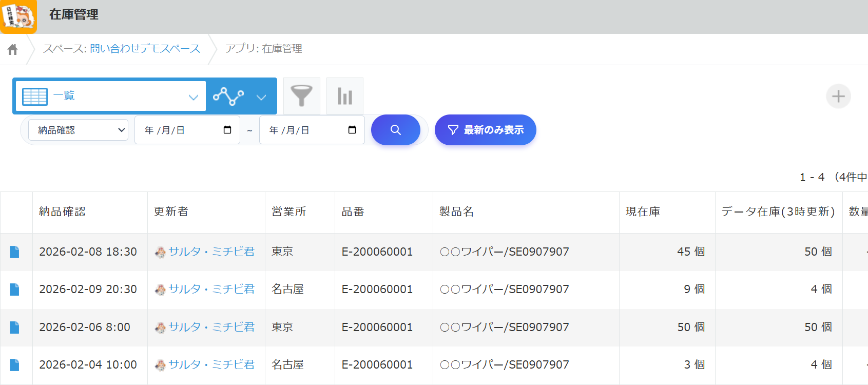Image resolution: width=868 pixels, height=385 pixels.
Task: Open サルタ・ミチビ君 user link in 02-06 row
Action: [x=211, y=327]
